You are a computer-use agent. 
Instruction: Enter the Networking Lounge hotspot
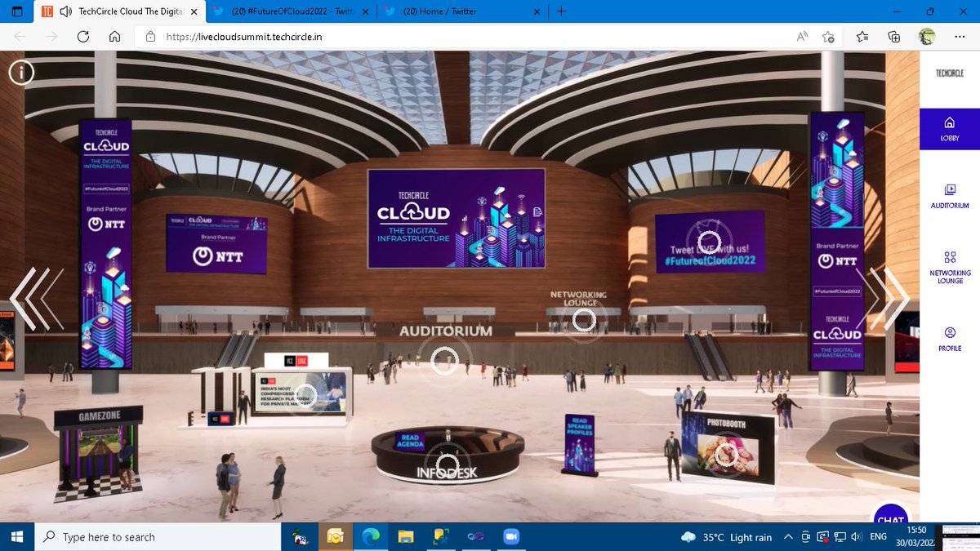(583, 319)
